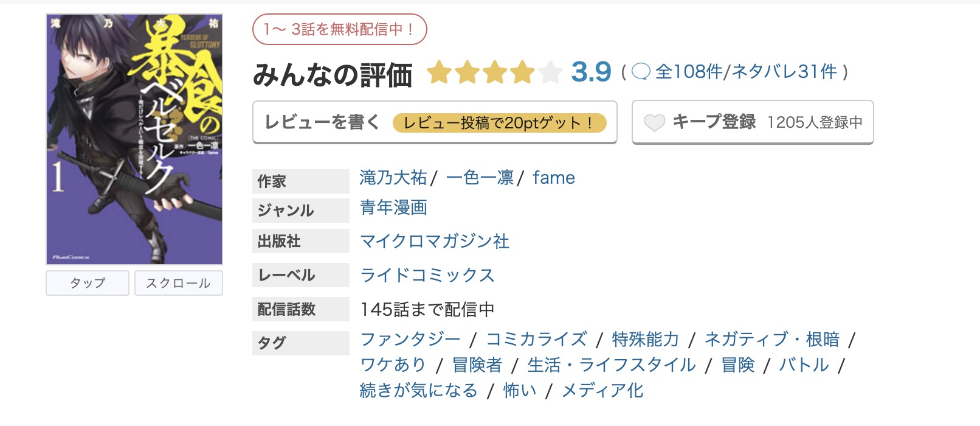Select the スクロール reading mode
Screen dimensions: 980x426
point(179,282)
